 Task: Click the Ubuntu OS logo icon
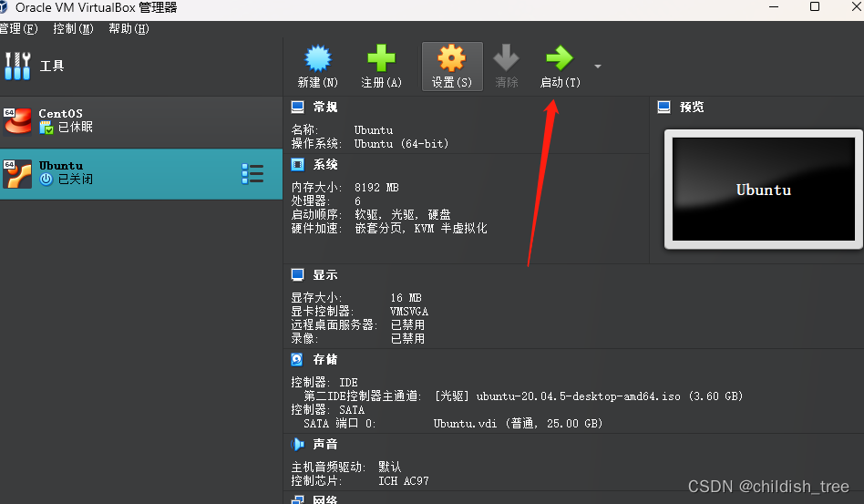coord(17,173)
